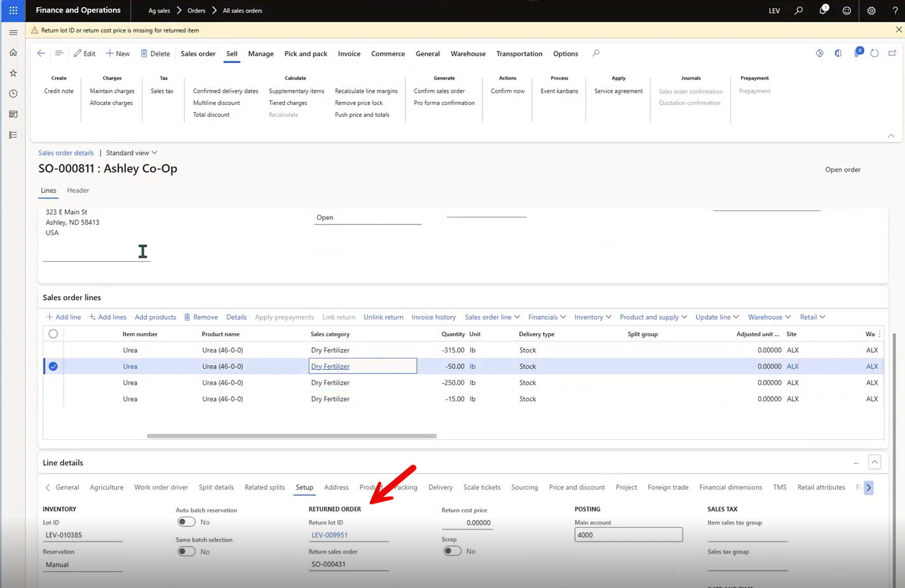Open feedback smiley icon
Screen dimensions: 905x588
coord(847,10)
